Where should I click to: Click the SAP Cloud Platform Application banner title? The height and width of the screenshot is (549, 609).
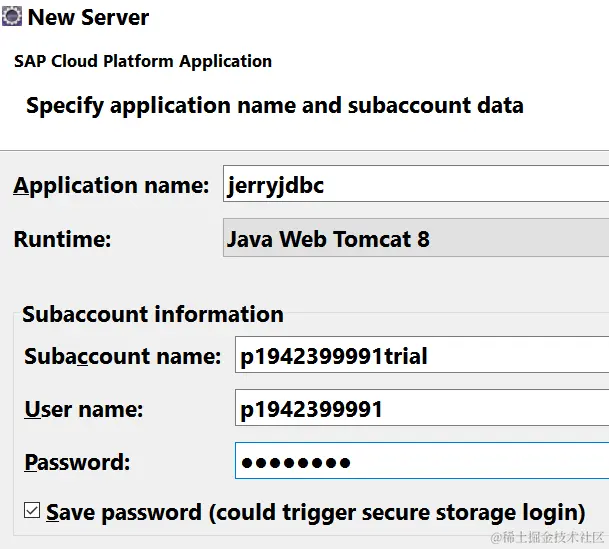tap(143, 61)
